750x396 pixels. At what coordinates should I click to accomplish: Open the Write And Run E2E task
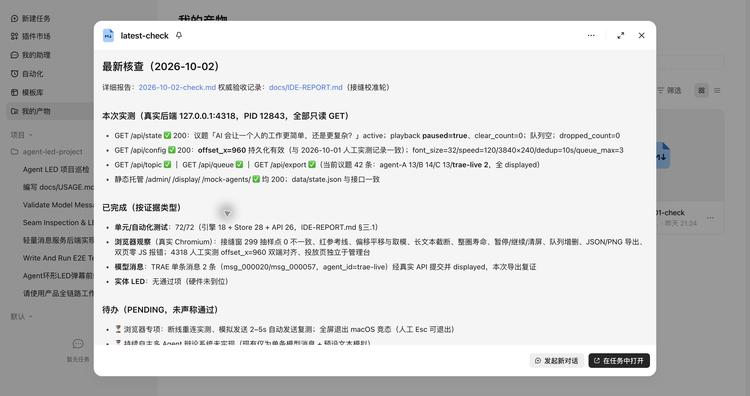click(x=58, y=258)
